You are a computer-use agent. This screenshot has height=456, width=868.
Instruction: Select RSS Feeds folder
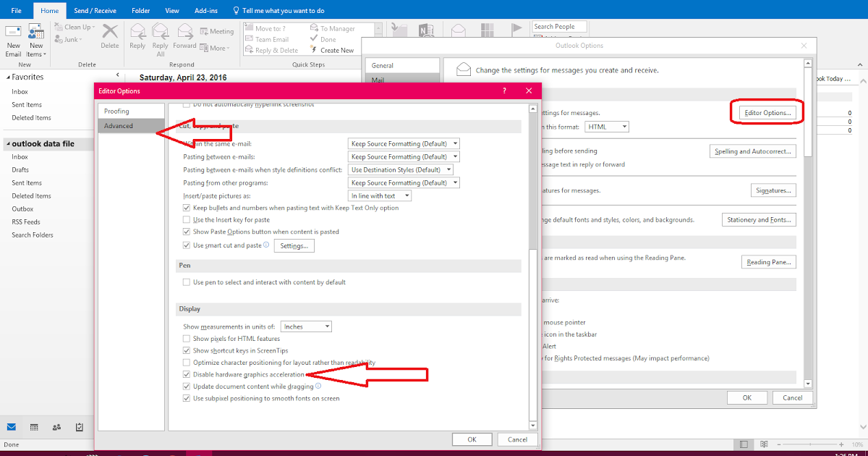pyautogui.click(x=26, y=222)
